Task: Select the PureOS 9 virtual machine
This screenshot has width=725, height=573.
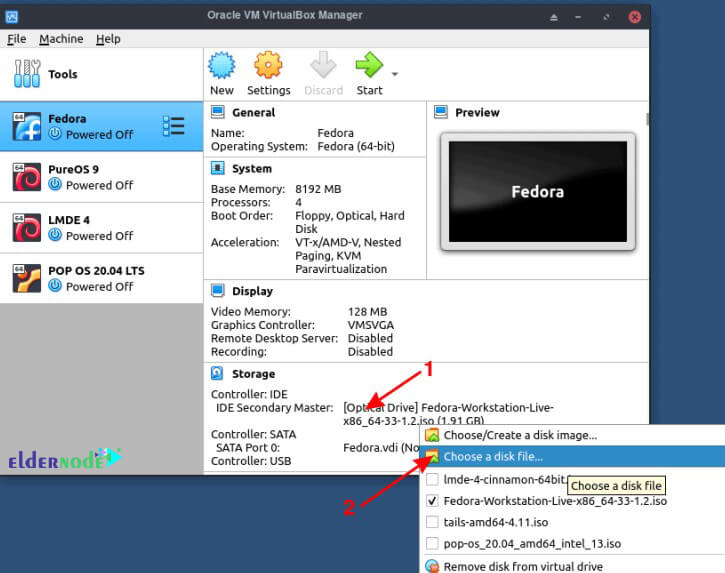Action: [x=101, y=177]
